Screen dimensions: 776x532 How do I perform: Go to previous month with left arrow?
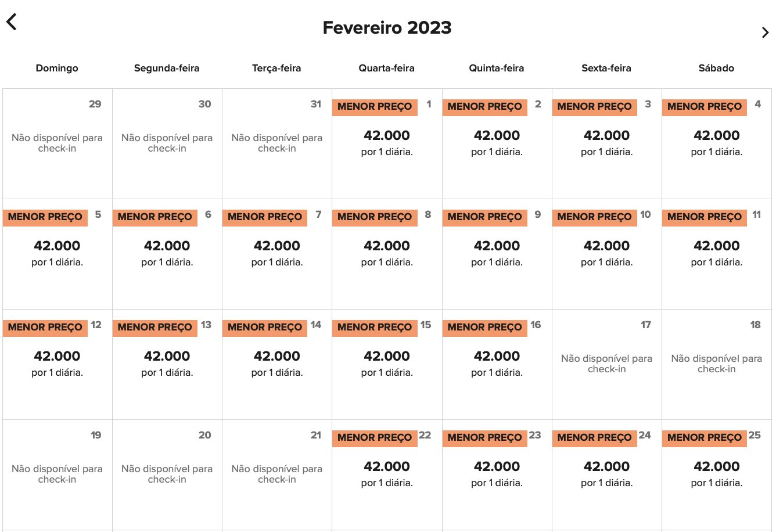tap(12, 22)
